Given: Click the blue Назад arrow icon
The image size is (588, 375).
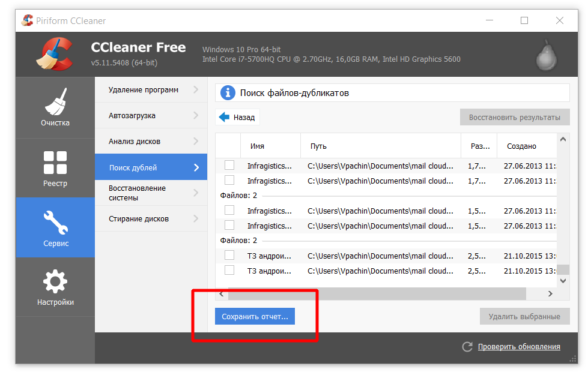Looking at the screenshot, I should (x=224, y=117).
